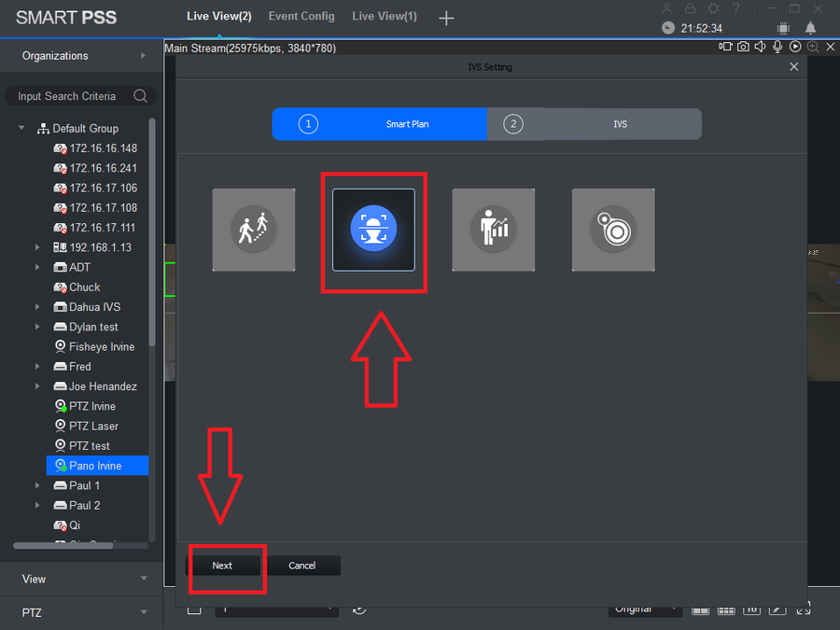Screen dimensions: 840x630
Task: Choose the face detection smart plan icon
Action: (373, 230)
